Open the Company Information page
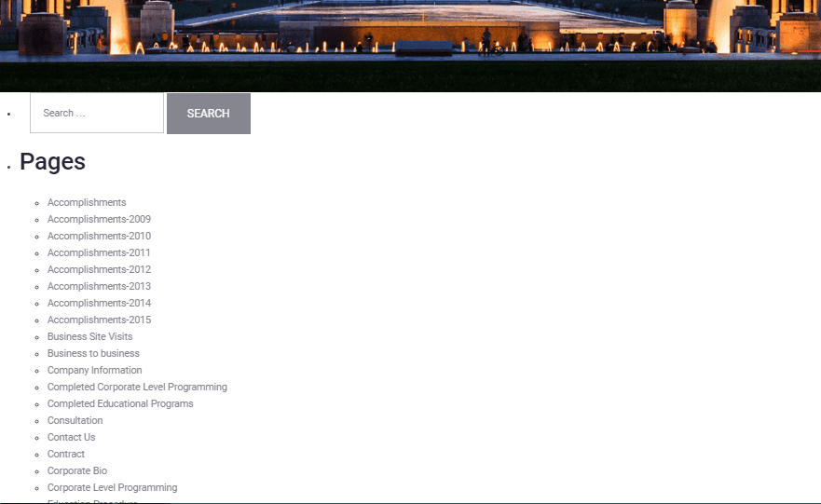The width and height of the screenshot is (821, 504). coord(94,370)
